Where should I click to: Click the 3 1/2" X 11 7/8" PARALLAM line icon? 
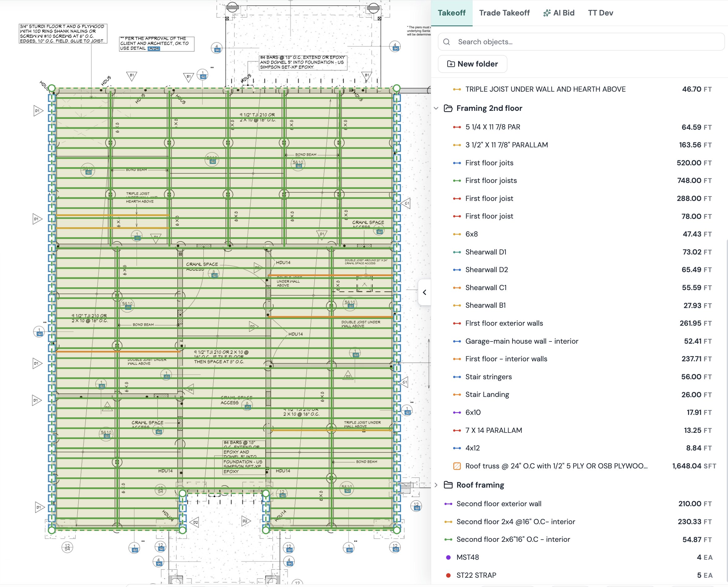click(x=457, y=145)
